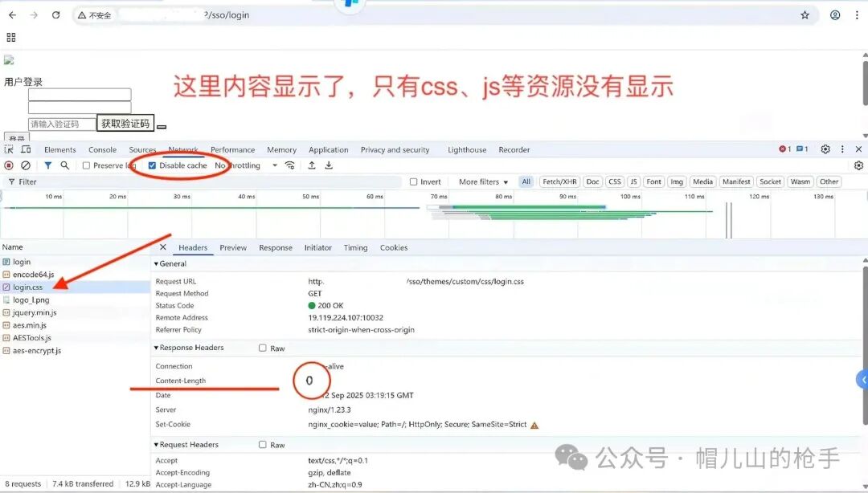
Task: Enable Raw for Request Headers
Action: pyautogui.click(x=262, y=445)
